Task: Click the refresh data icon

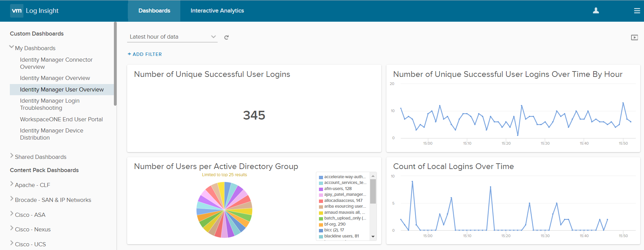Action: pos(226,37)
